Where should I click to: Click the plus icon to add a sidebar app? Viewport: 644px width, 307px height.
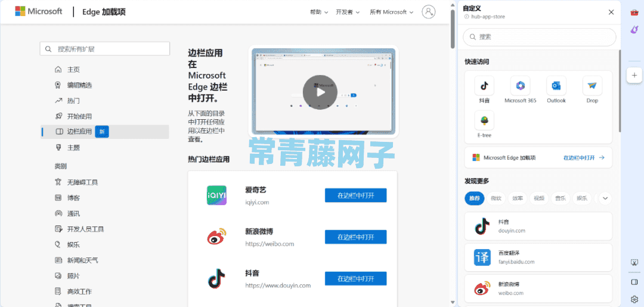pyautogui.click(x=634, y=75)
